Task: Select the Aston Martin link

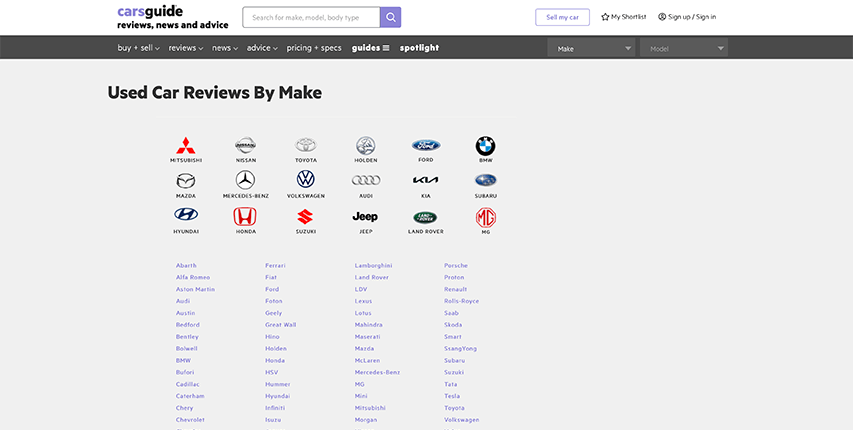Action: 195,290
